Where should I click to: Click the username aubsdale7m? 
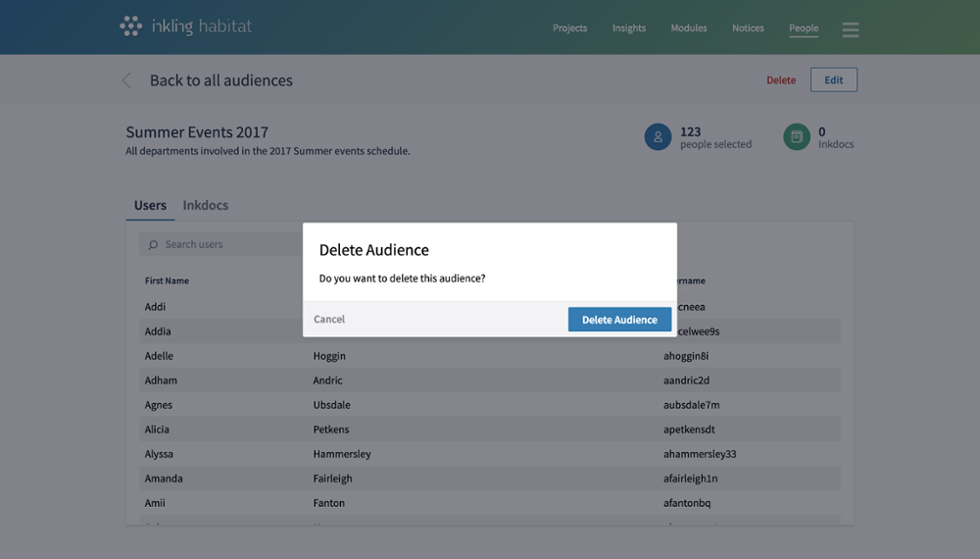pos(691,405)
